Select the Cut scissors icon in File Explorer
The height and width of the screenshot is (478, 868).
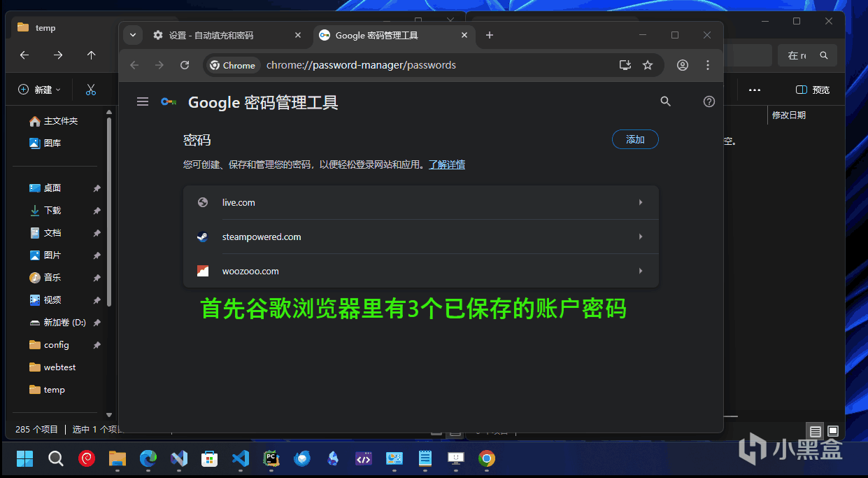click(90, 90)
